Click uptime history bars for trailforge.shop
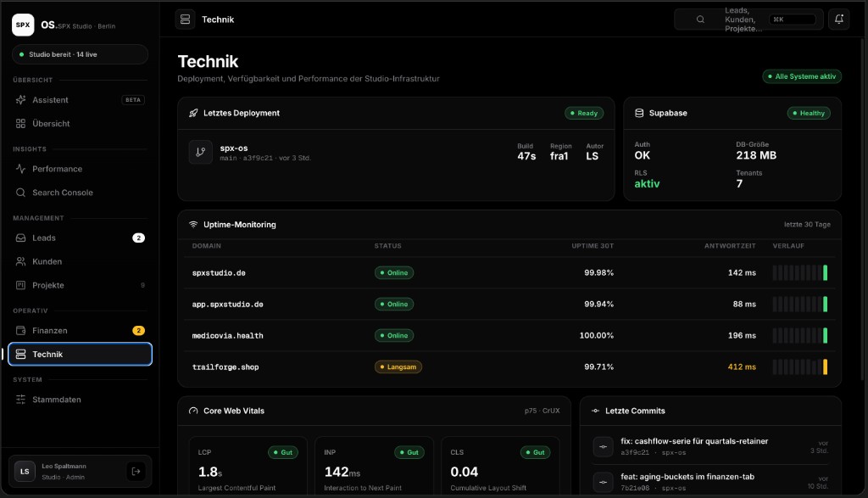Viewport: 868px width, 498px height. (x=800, y=367)
